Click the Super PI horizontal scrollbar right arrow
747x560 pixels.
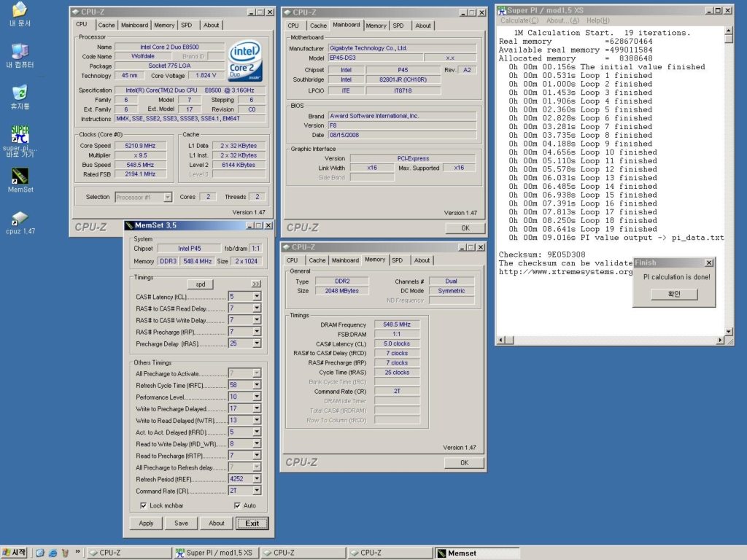(720, 340)
